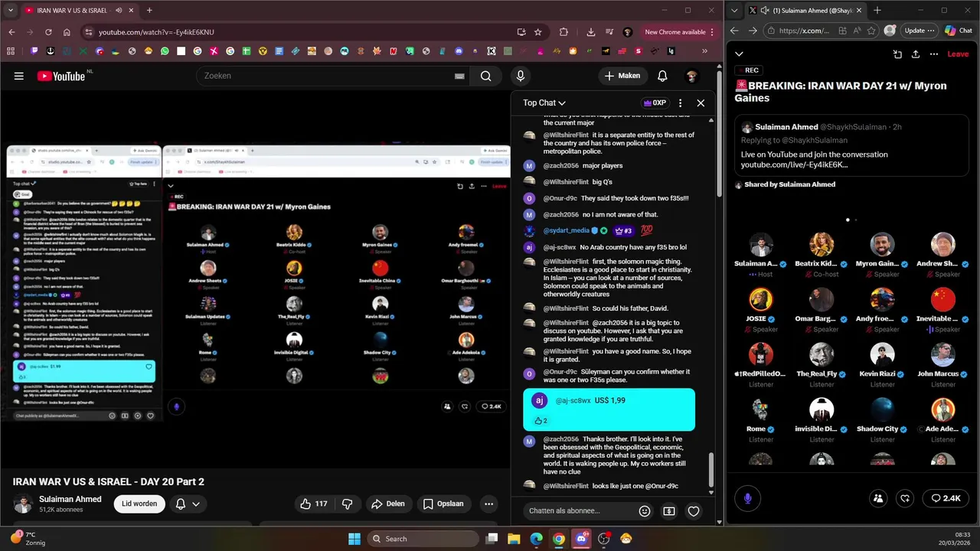The width and height of the screenshot is (980, 551).
Task: Dislike the video
Action: pyautogui.click(x=347, y=504)
